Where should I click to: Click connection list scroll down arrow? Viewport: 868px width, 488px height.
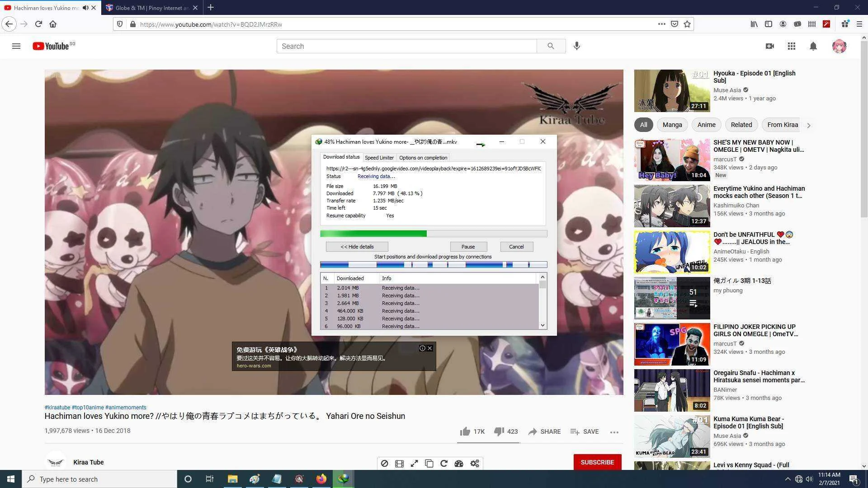[x=542, y=325]
